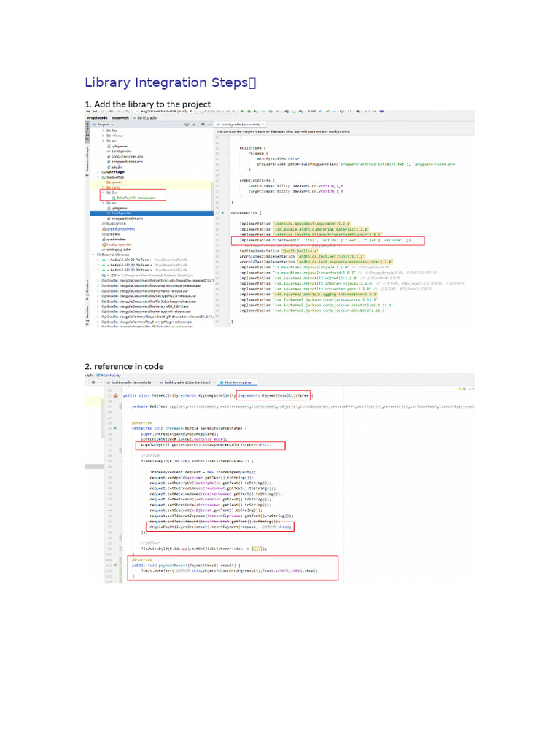Click the gray horizontal scrollbar in second screenshot
Screen dimensions: 560x747
point(94,466)
